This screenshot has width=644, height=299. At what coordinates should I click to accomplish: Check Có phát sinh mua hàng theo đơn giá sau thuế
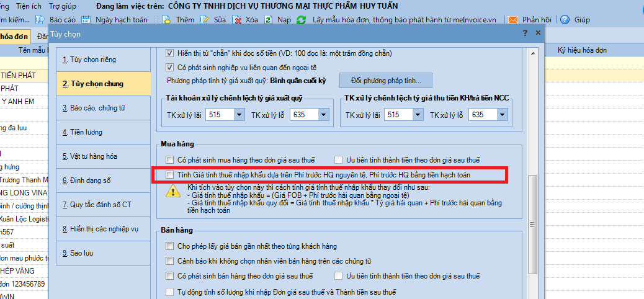click(170, 159)
